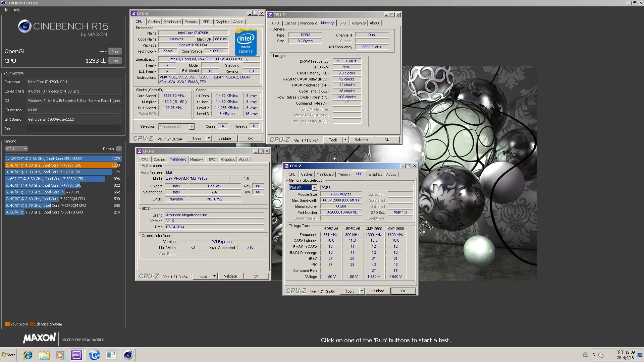Click the CPU-Z icon of the SPD window

pyautogui.click(x=287, y=166)
